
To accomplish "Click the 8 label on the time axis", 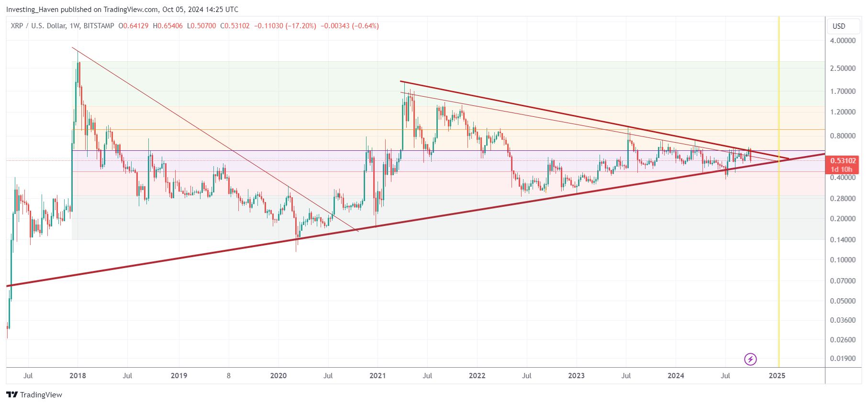I will coord(229,376).
